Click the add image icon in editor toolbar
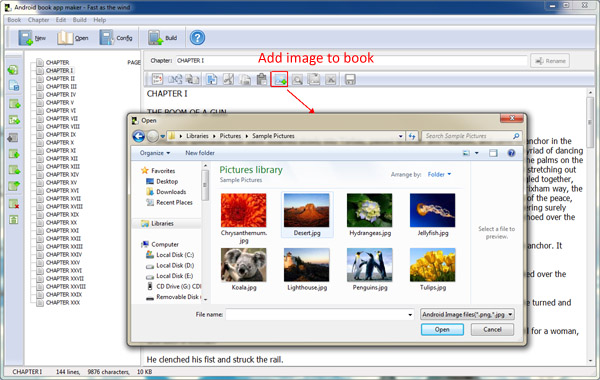Image resolution: width=600 pixels, height=380 pixels. pyautogui.click(x=280, y=79)
